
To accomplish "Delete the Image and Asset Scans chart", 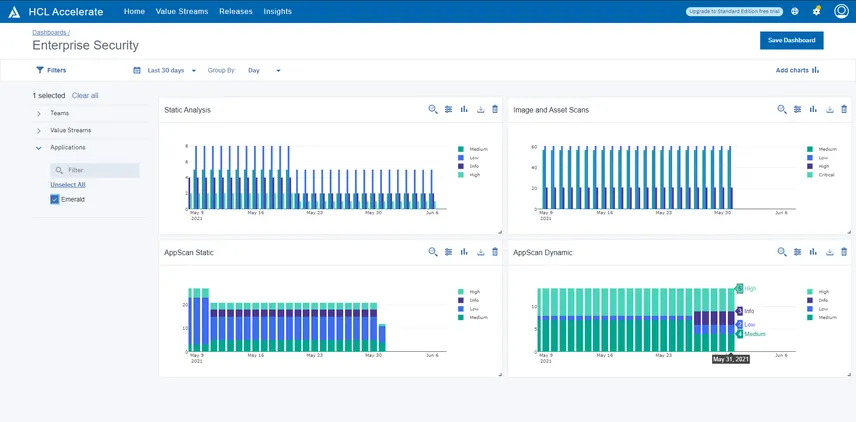I will pyautogui.click(x=844, y=110).
